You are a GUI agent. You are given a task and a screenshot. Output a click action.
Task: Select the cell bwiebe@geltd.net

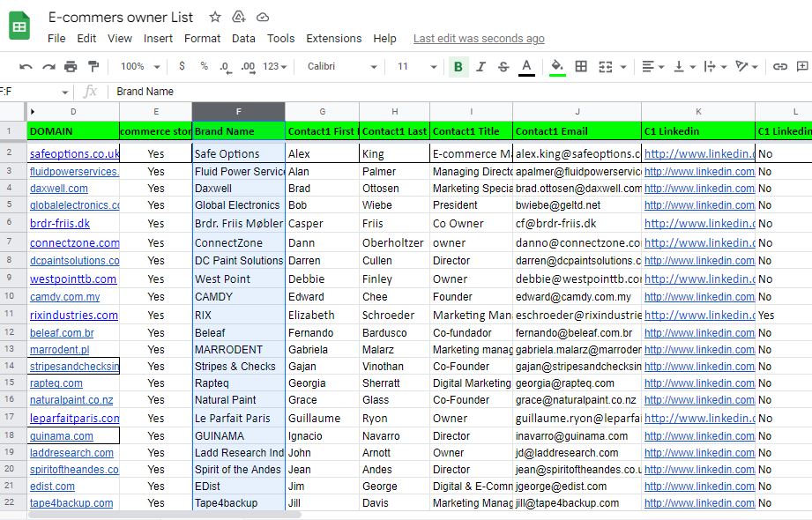pyautogui.click(x=577, y=205)
